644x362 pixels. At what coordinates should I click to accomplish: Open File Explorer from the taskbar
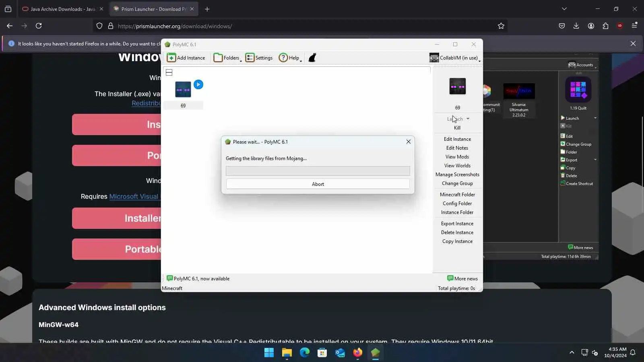pyautogui.click(x=287, y=353)
